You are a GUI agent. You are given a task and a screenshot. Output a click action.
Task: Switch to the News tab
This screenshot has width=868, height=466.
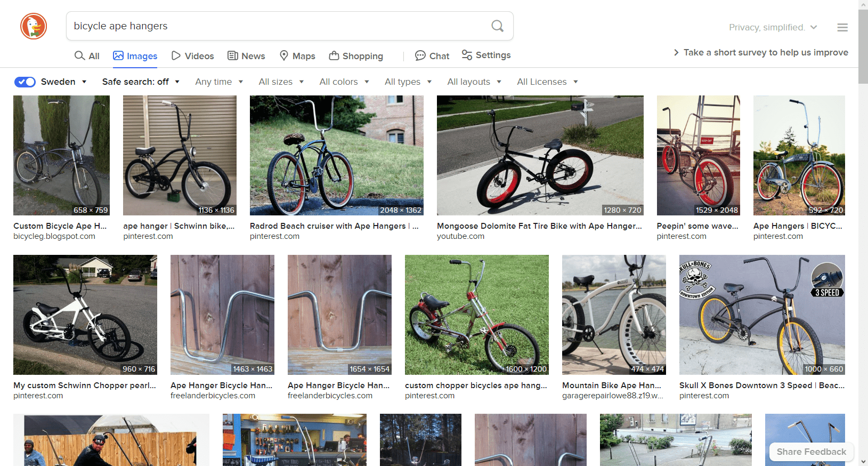click(246, 56)
